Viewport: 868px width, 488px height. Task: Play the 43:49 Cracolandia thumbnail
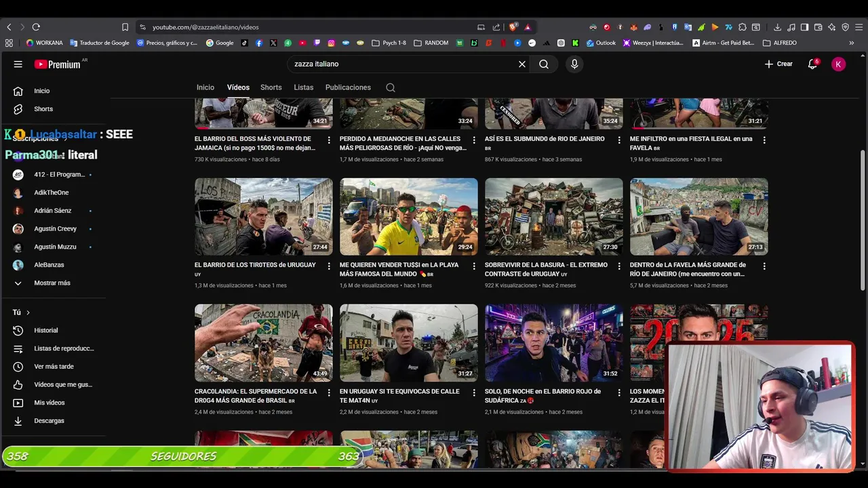point(264,343)
